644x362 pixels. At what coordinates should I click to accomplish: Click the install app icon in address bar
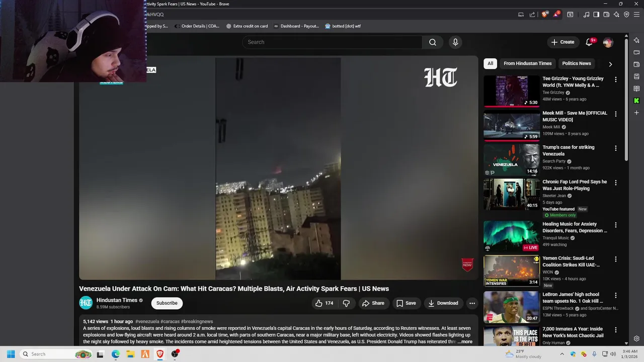click(x=521, y=15)
